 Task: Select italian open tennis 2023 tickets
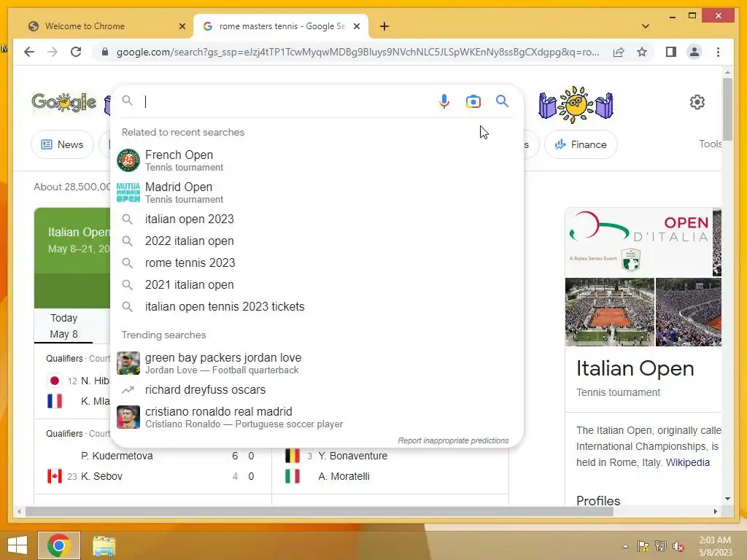317,307
